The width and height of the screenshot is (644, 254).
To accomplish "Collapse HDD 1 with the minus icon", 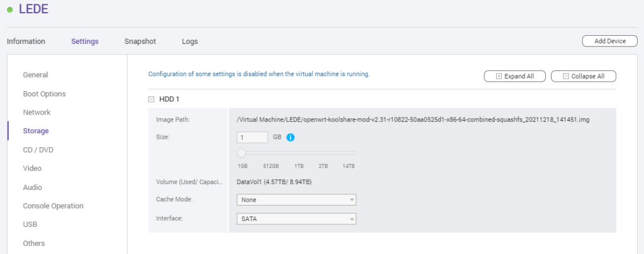I will pyautogui.click(x=151, y=99).
